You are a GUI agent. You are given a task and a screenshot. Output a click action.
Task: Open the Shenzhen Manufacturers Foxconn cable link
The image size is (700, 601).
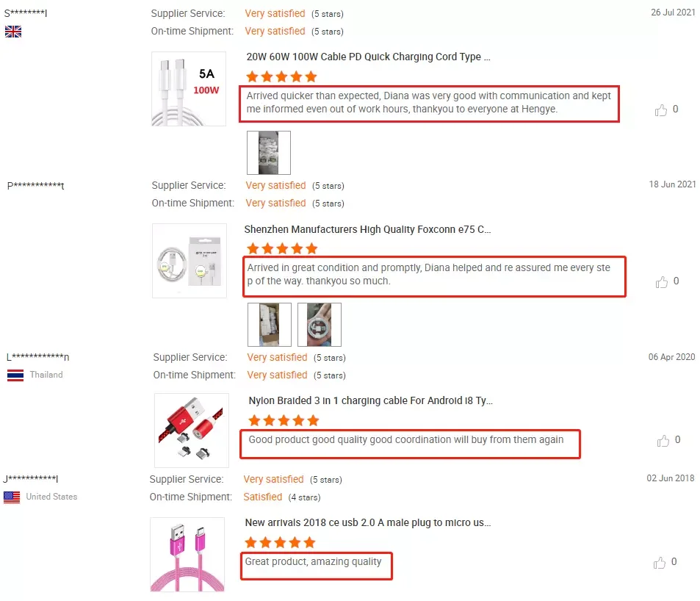tap(367, 229)
